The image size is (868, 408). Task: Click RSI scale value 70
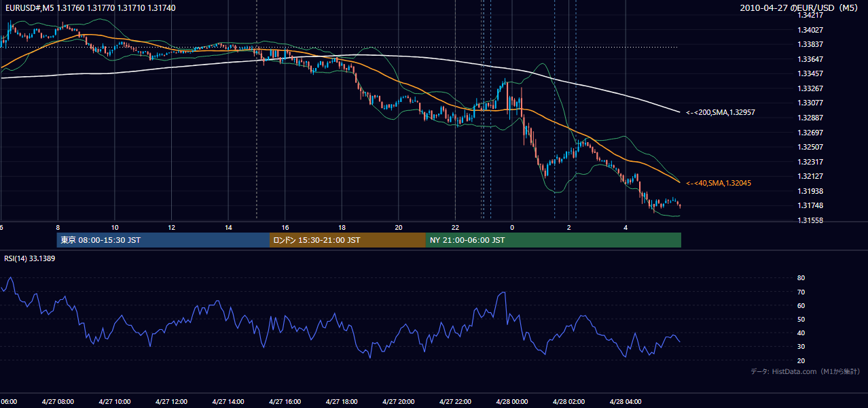click(801, 292)
